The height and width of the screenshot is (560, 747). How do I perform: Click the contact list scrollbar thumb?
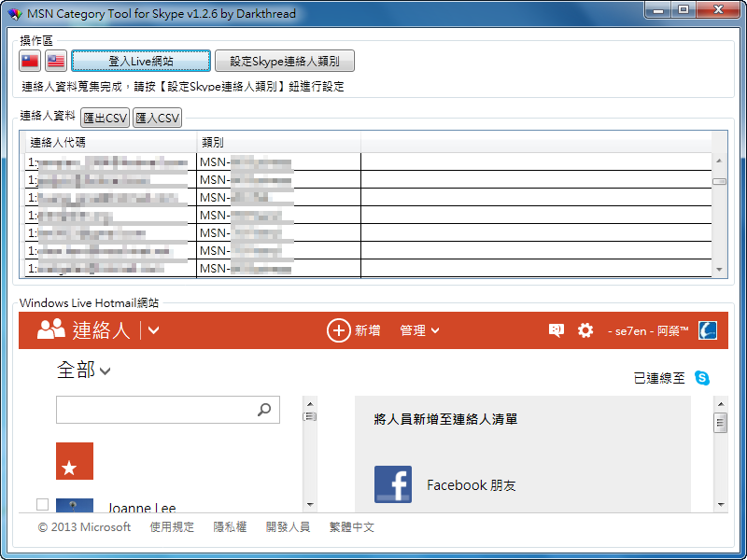[x=719, y=181]
